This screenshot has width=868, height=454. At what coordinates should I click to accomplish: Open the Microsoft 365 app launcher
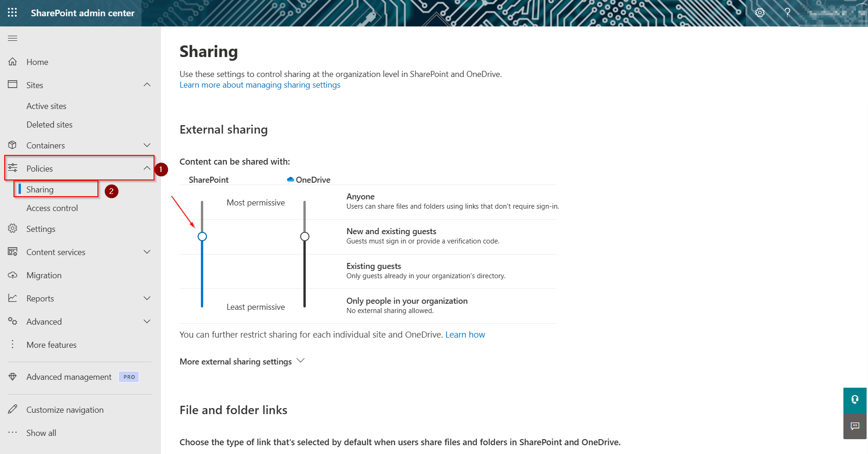click(12, 13)
